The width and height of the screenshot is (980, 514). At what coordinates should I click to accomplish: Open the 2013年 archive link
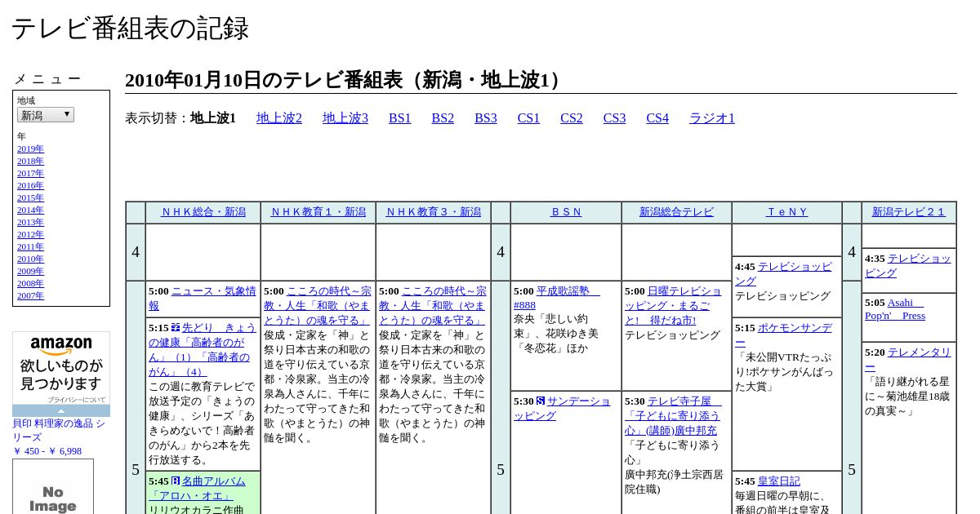point(30,222)
